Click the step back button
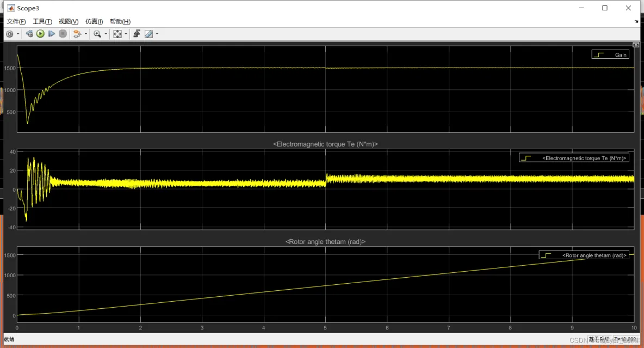 pos(29,34)
